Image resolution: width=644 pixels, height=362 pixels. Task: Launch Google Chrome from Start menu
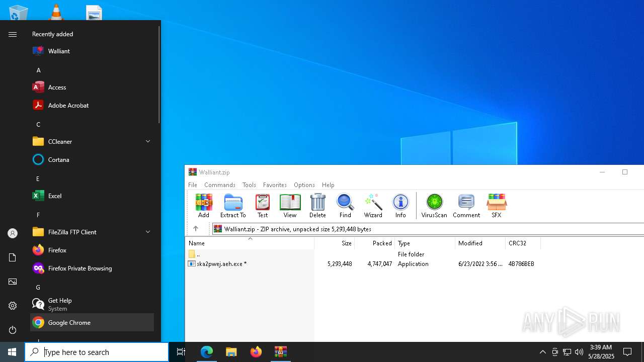pos(92,322)
